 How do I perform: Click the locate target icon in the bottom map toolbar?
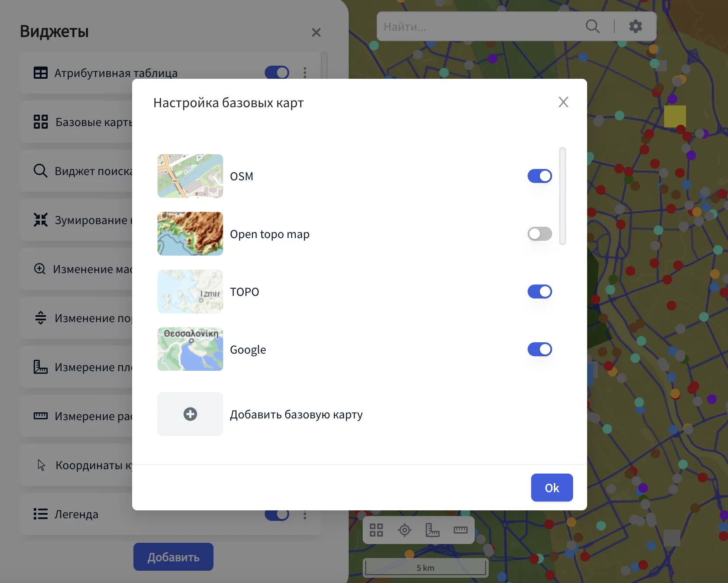click(x=405, y=530)
